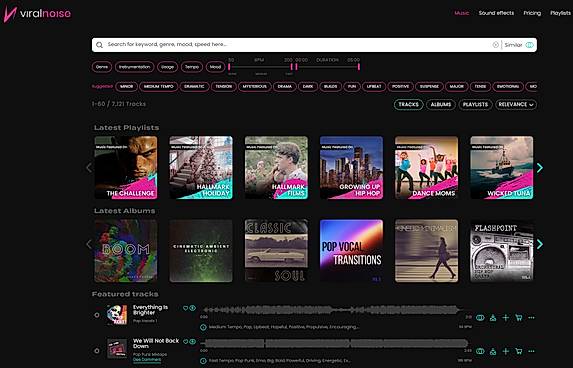Filter by the MAJOR tag
This screenshot has width=573, height=368.
coord(456,87)
